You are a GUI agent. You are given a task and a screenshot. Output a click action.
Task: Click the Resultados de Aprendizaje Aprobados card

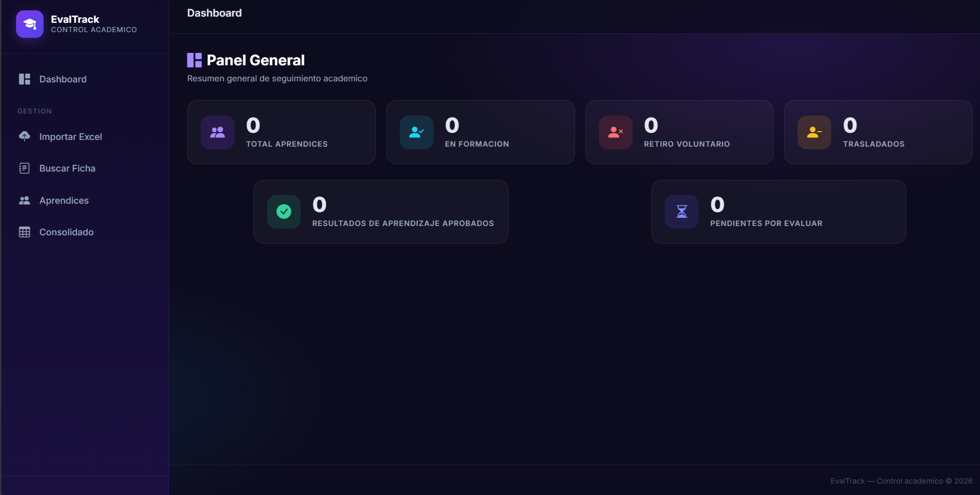point(381,211)
